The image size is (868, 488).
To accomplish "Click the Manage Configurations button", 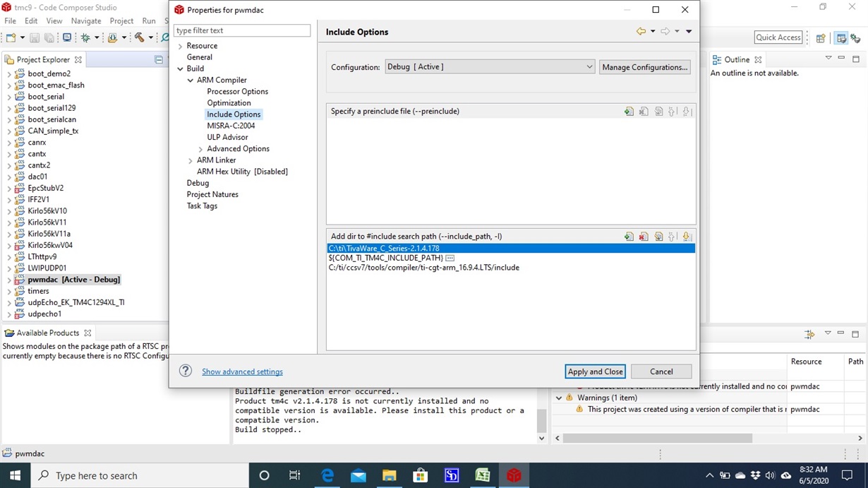I will pyautogui.click(x=645, y=67).
